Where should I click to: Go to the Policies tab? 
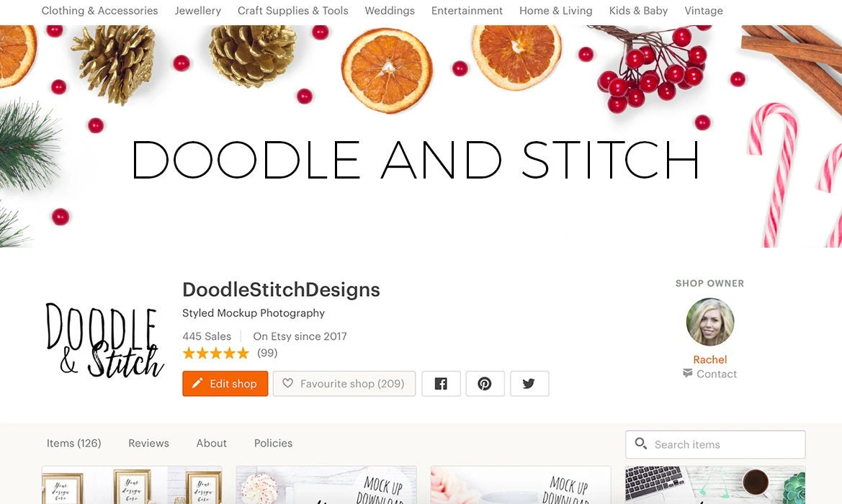tap(273, 444)
